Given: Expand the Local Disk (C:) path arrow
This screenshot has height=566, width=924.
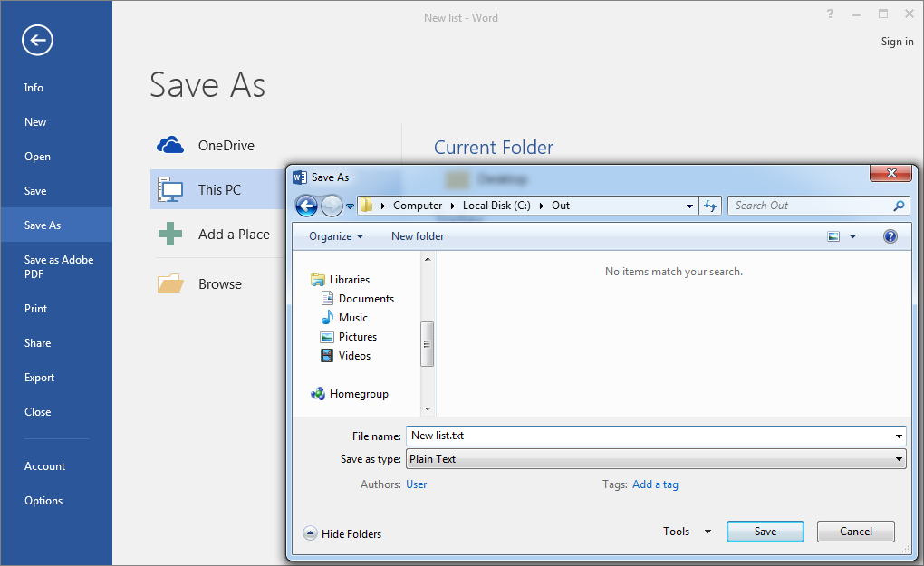Looking at the screenshot, I should click(x=541, y=206).
